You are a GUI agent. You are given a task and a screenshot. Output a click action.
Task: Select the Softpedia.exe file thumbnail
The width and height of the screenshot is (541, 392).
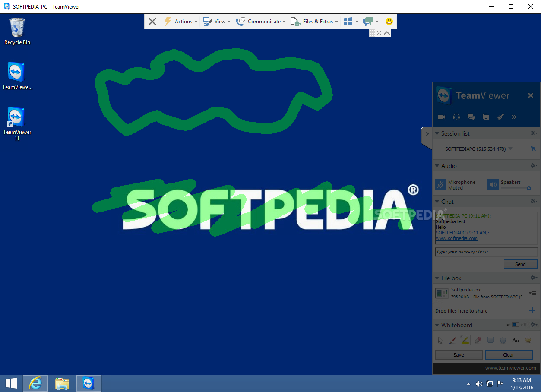click(x=442, y=294)
